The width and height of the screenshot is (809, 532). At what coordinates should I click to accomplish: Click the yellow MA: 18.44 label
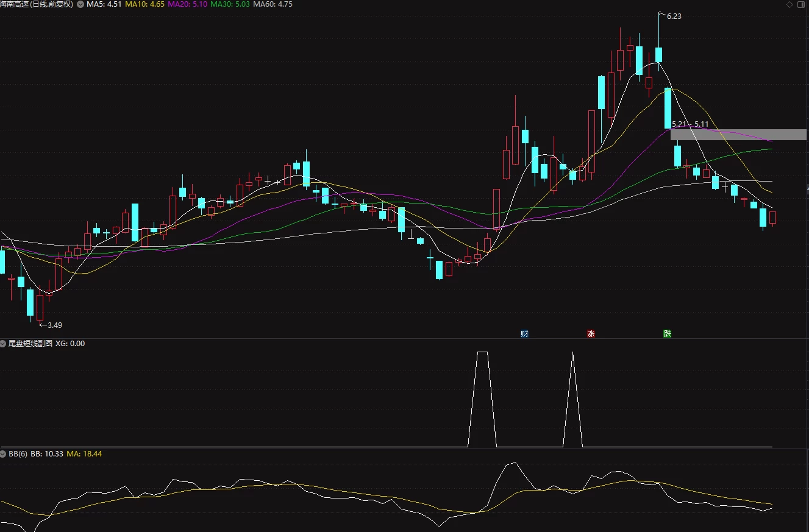point(84,454)
